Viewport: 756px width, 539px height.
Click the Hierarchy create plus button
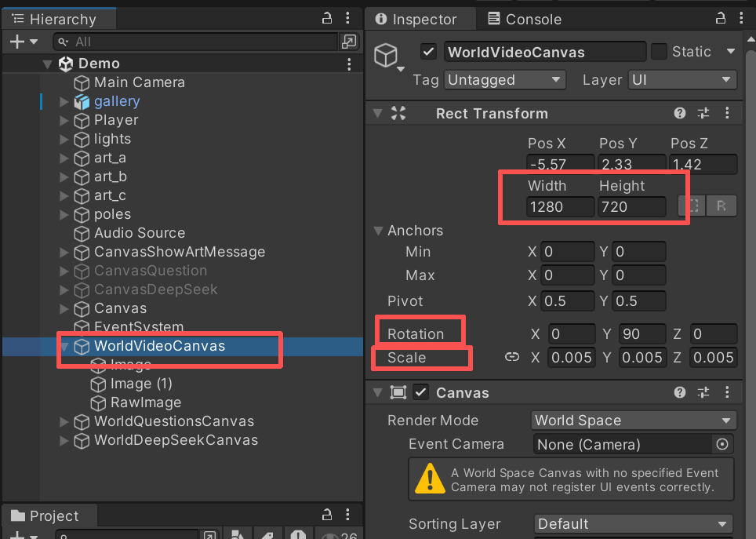[x=17, y=42]
